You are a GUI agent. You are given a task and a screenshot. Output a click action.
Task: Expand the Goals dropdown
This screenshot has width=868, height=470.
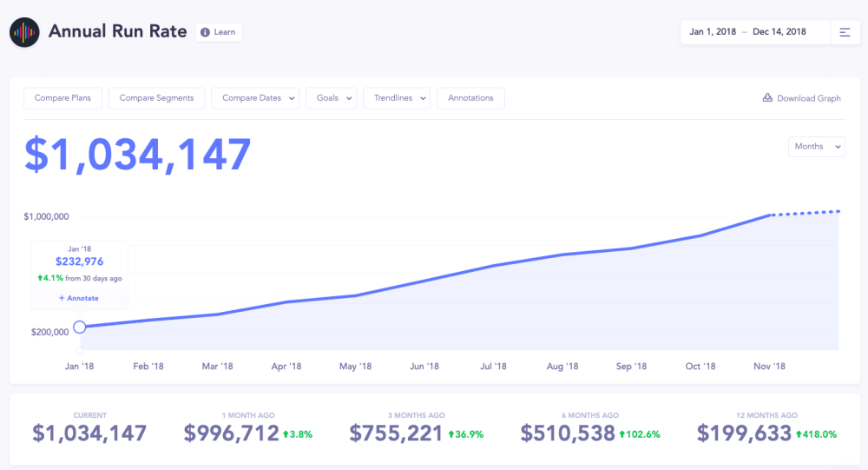coord(331,98)
